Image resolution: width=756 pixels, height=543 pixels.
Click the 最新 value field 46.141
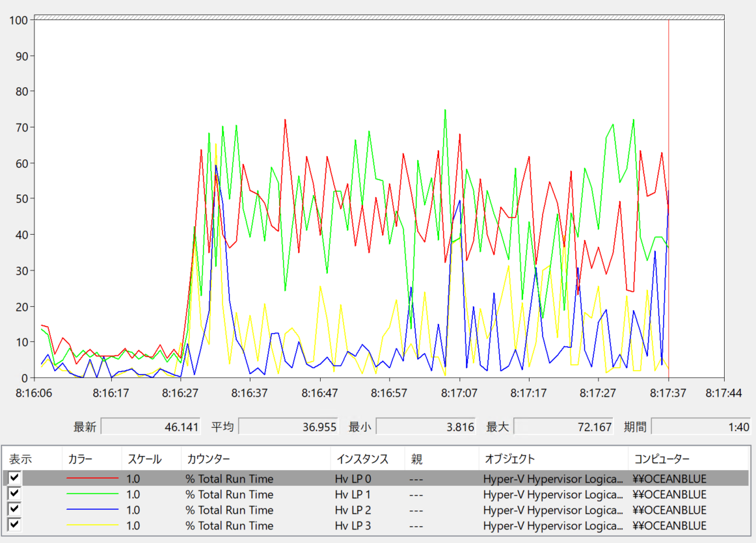tap(151, 427)
